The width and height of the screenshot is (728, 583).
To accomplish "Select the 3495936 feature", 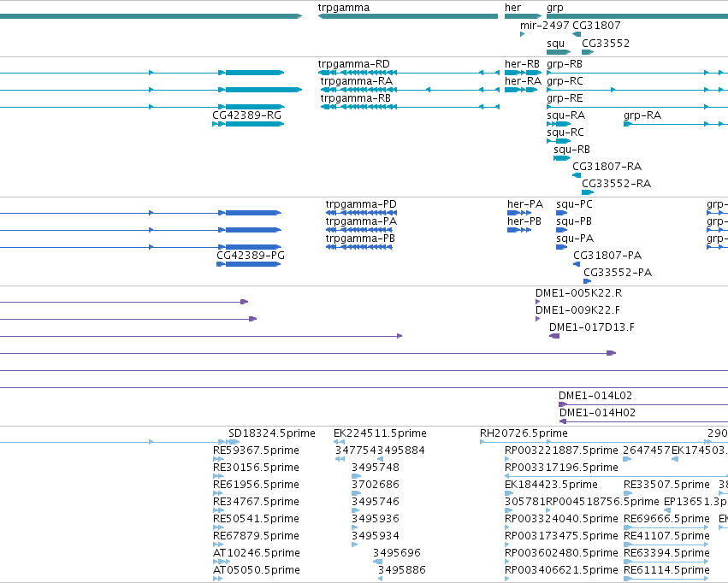I will [x=355, y=527].
